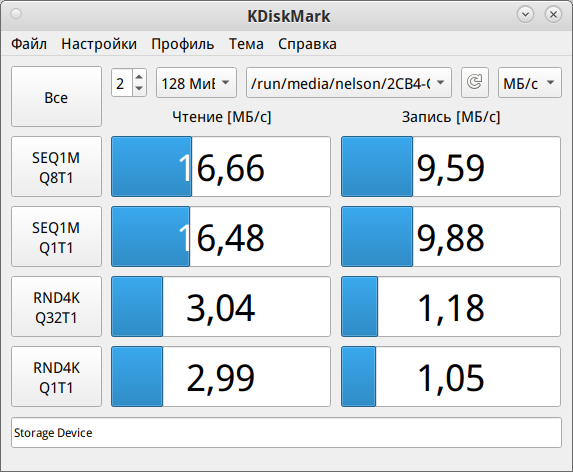Image resolution: width=573 pixels, height=472 pixels.
Task: Open the Файл menu
Action: pyautogui.click(x=29, y=44)
